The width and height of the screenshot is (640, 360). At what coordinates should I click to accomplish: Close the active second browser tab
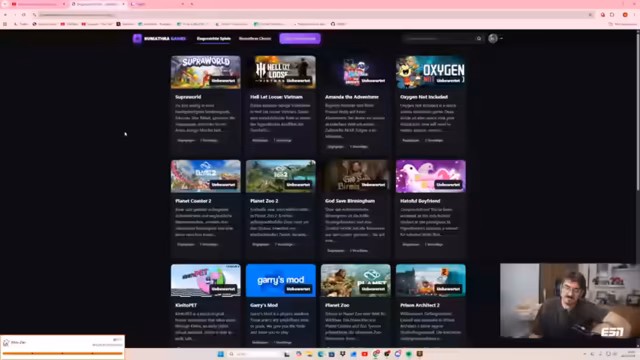tap(123, 4)
